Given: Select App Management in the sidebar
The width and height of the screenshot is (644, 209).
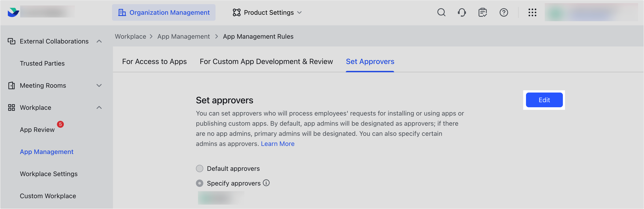Looking at the screenshot, I should click(47, 151).
